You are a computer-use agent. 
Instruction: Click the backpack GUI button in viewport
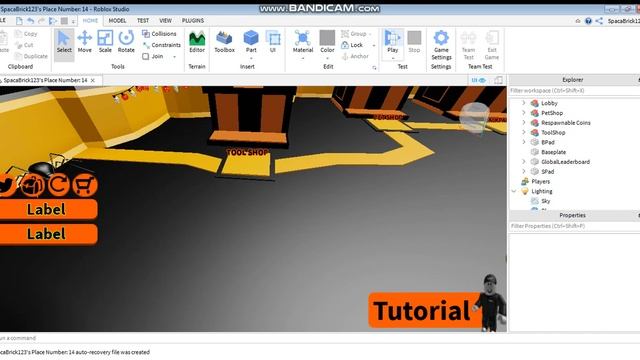32,185
